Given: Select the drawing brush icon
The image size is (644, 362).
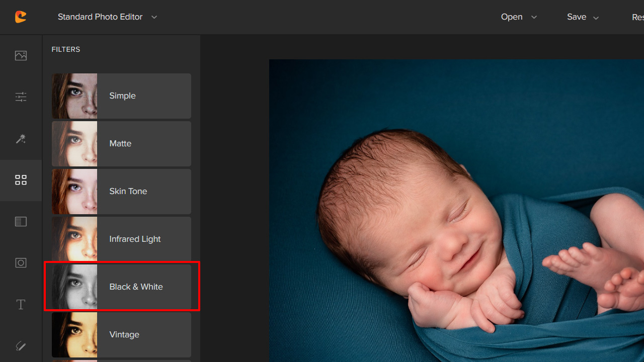Looking at the screenshot, I should [x=21, y=346].
